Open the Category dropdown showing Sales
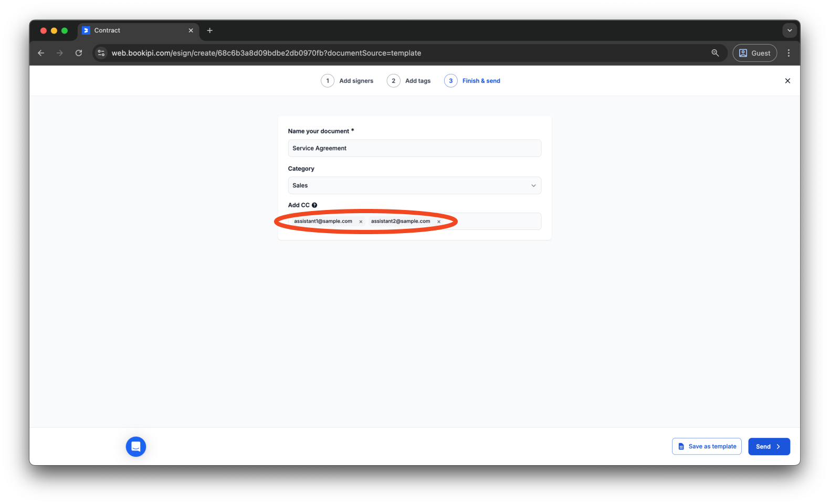 [415, 185]
